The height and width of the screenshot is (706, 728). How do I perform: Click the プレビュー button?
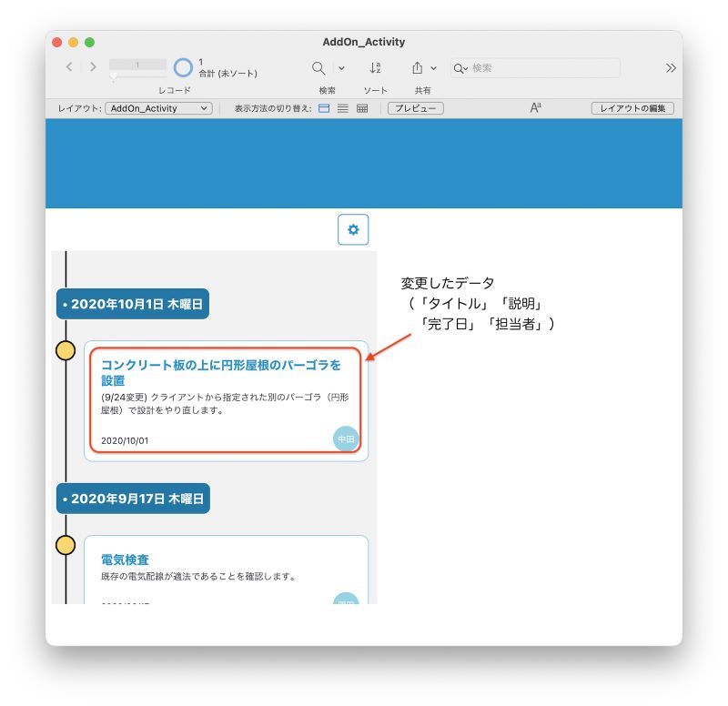click(416, 108)
